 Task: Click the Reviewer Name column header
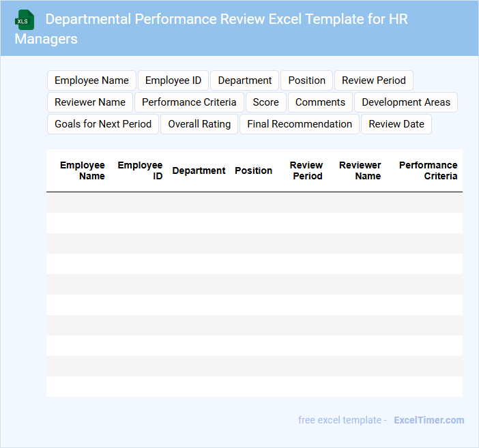tap(360, 170)
